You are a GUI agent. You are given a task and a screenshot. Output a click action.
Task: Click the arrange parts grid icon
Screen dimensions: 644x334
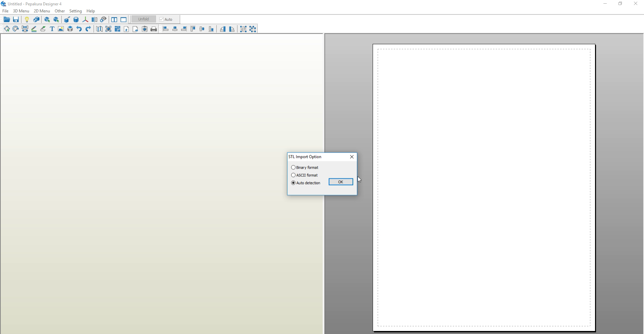[x=117, y=29]
